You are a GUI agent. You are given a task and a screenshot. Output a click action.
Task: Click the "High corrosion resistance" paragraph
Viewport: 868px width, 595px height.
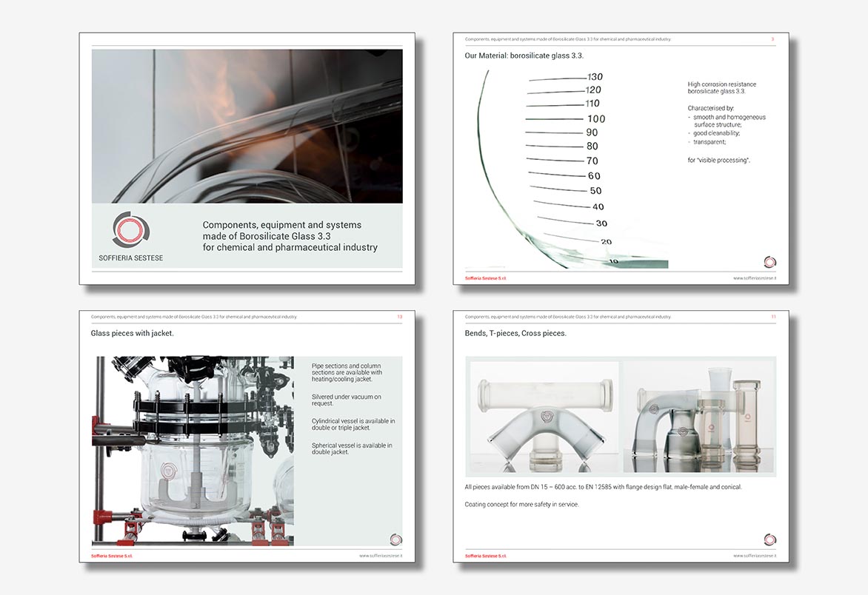722,87
